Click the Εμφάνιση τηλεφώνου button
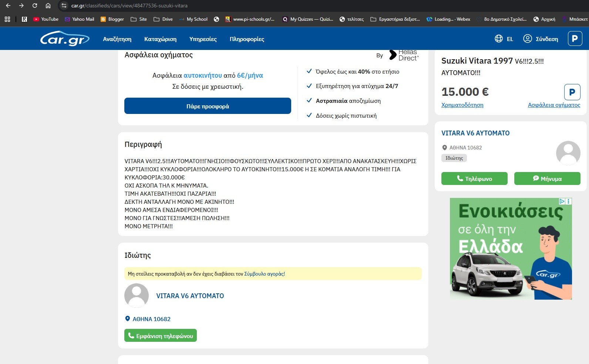This screenshot has width=589, height=364. (161, 336)
